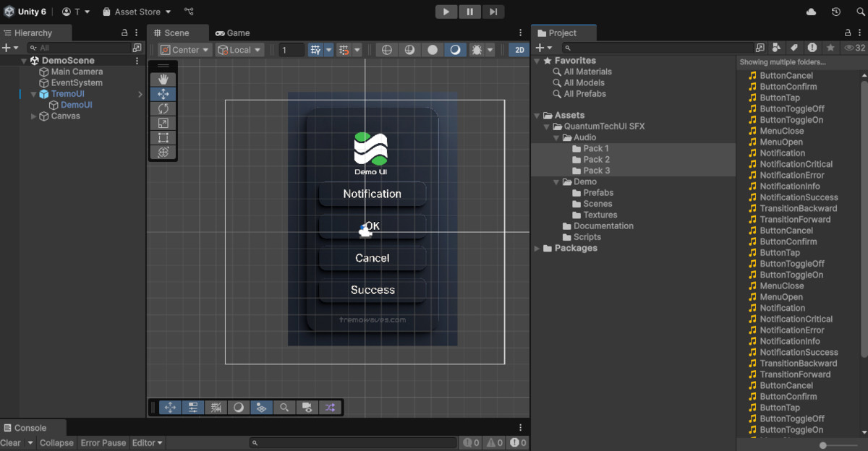Viewport: 868px width, 451px height.
Task: Click the magnifier search icon in bottom overlay
Action: [x=284, y=408]
